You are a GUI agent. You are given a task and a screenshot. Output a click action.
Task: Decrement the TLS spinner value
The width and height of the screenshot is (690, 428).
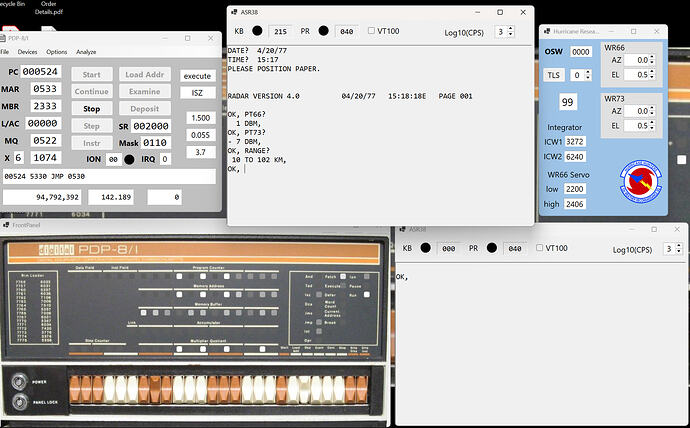[588, 77]
